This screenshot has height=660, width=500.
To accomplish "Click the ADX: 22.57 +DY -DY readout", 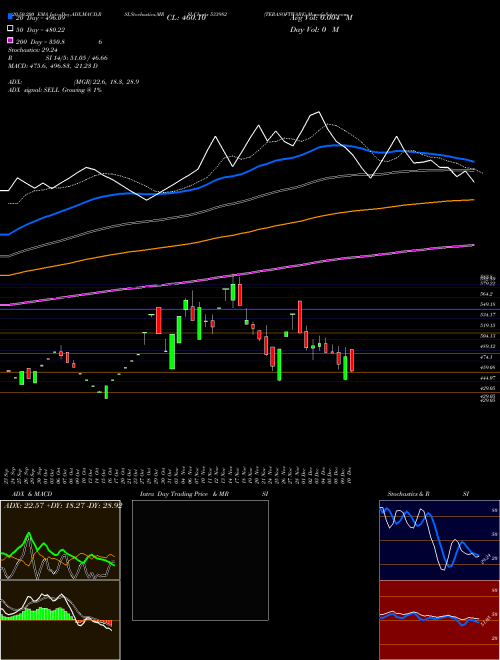I will (x=63, y=506).
